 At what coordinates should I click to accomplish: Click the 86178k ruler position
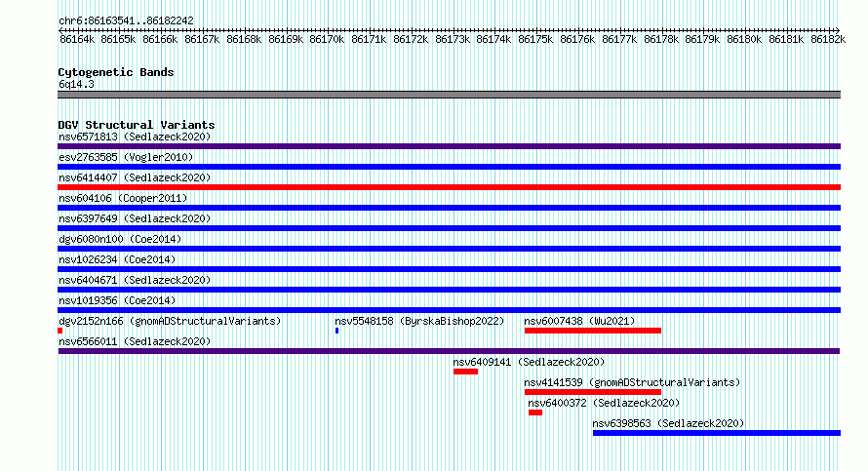click(x=661, y=39)
